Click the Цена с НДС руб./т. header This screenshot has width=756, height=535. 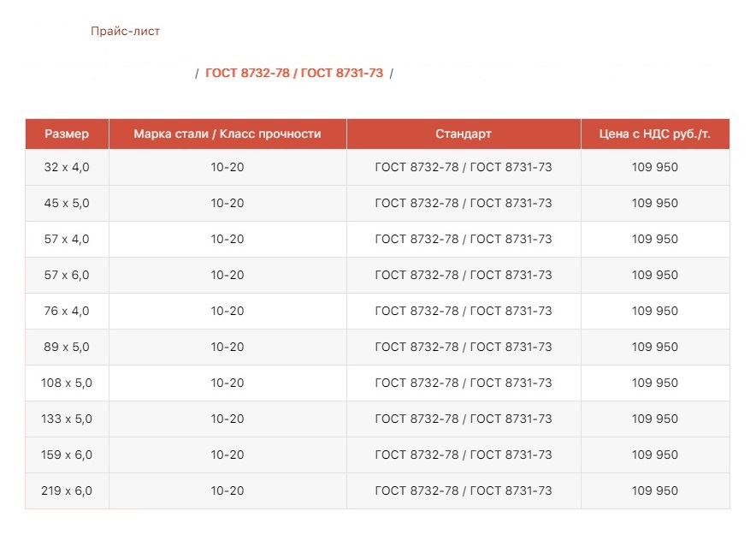655,134
